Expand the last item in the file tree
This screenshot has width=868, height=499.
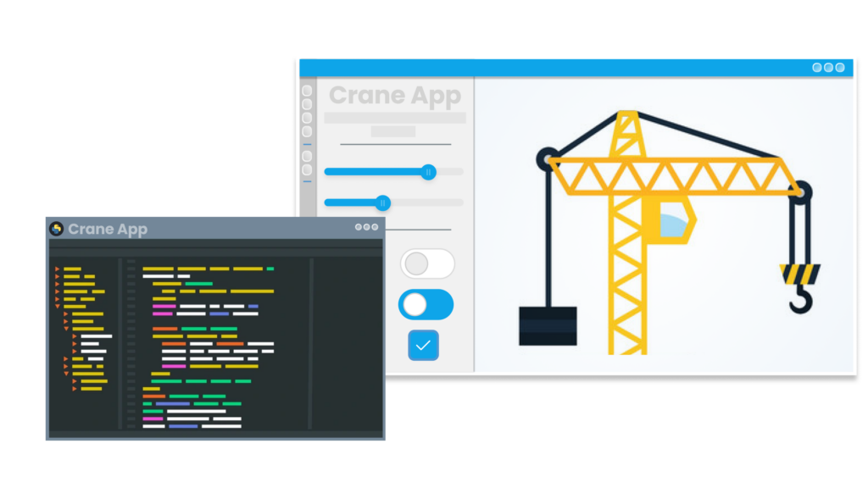(75, 389)
